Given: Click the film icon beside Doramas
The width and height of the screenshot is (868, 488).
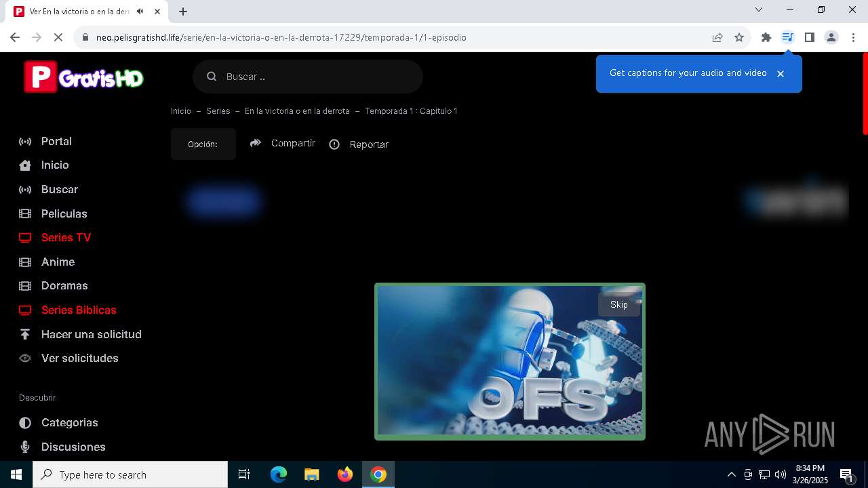Looking at the screenshot, I should [x=25, y=286].
